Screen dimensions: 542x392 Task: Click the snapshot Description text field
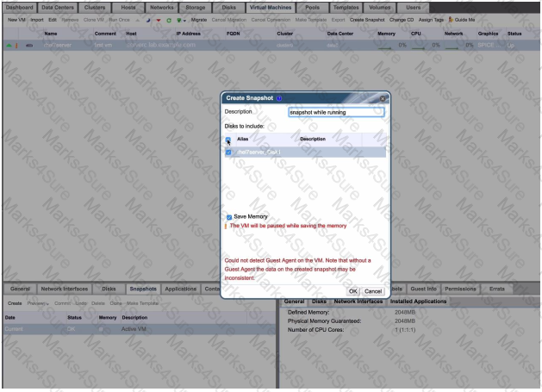coord(334,111)
